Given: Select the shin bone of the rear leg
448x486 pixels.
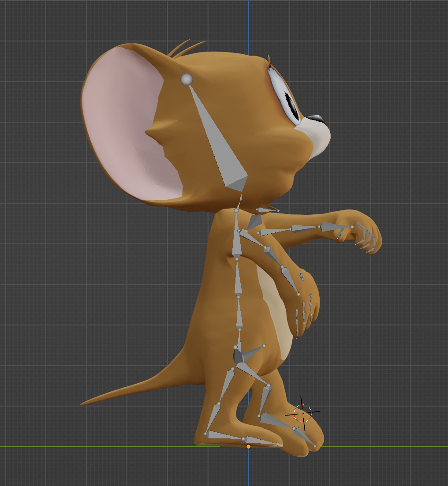Looking at the screenshot, I should 213,417.
